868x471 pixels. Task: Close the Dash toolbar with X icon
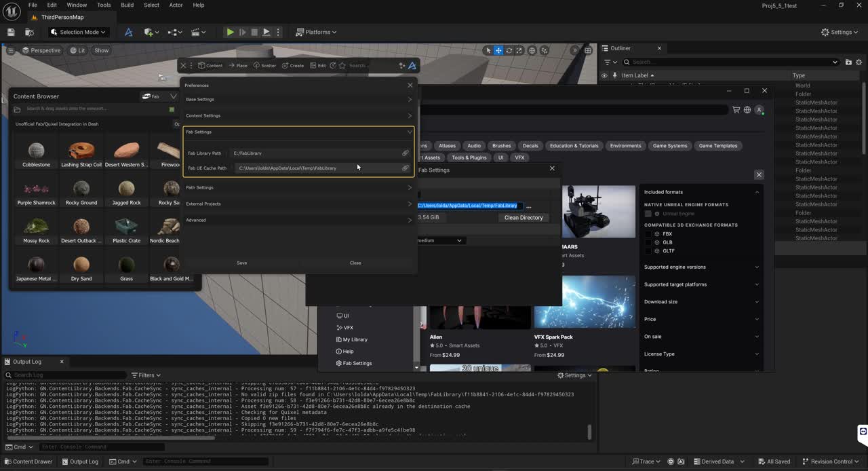[183, 65]
